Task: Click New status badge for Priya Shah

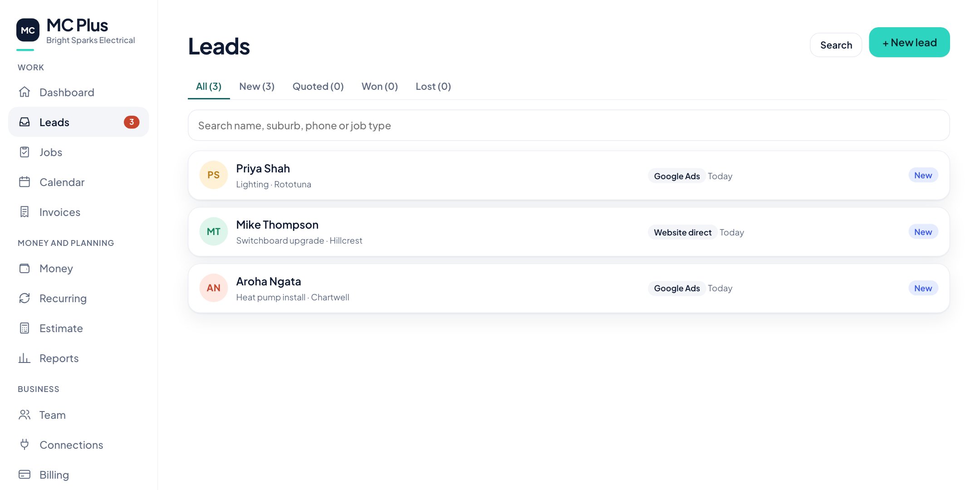Action: [x=923, y=175]
